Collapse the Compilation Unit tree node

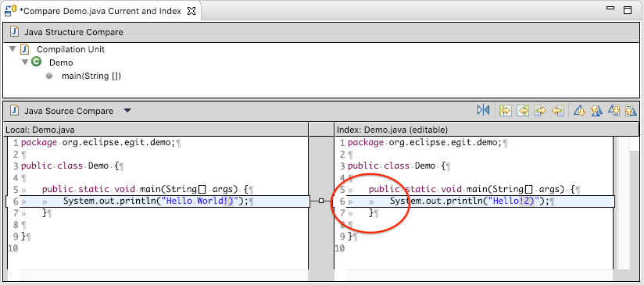(13, 49)
